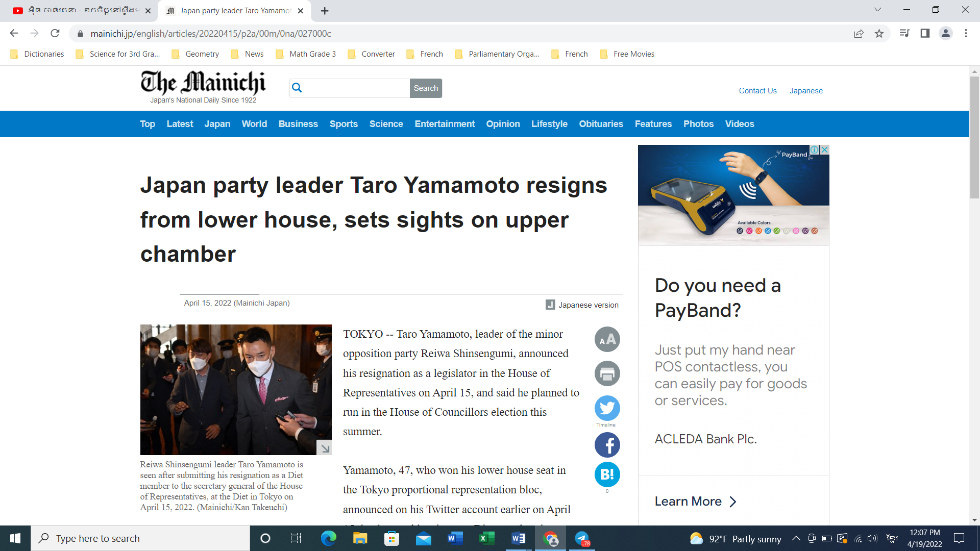Open Telegram from taskbar
This screenshot has width=980, height=551.
pos(582,538)
